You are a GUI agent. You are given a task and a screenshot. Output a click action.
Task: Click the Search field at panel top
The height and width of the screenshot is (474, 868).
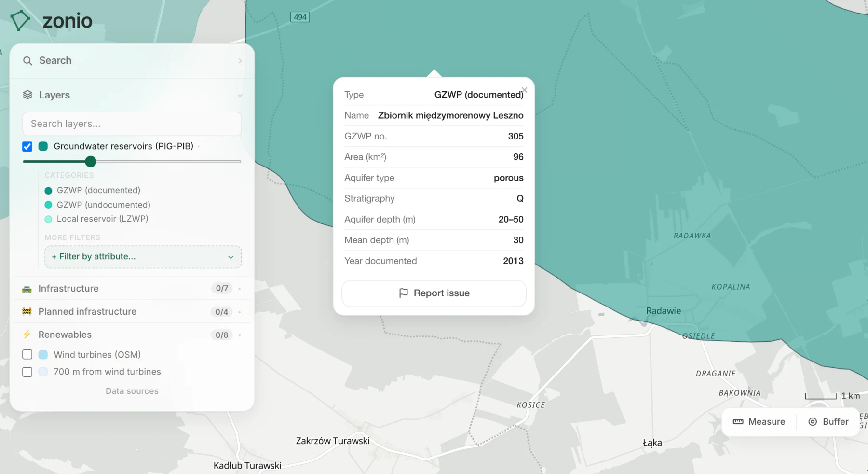click(132, 61)
